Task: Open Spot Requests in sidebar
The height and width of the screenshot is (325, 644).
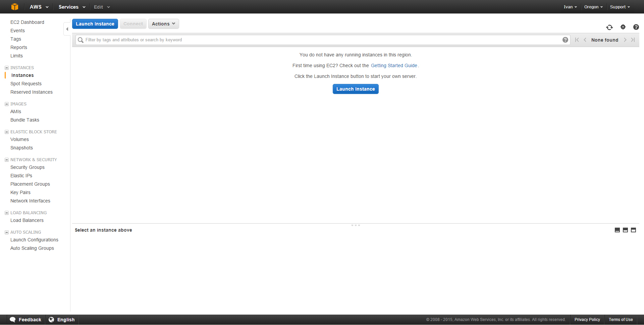Action: click(26, 84)
